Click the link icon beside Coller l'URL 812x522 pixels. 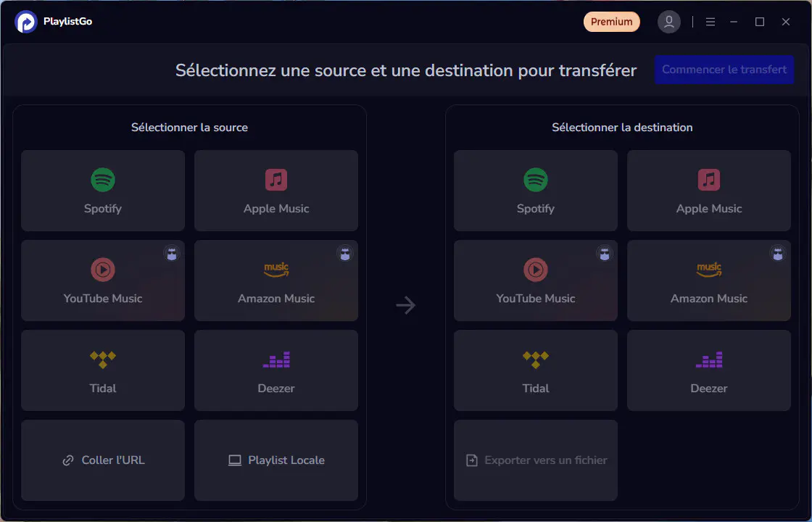(x=68, y=460)
